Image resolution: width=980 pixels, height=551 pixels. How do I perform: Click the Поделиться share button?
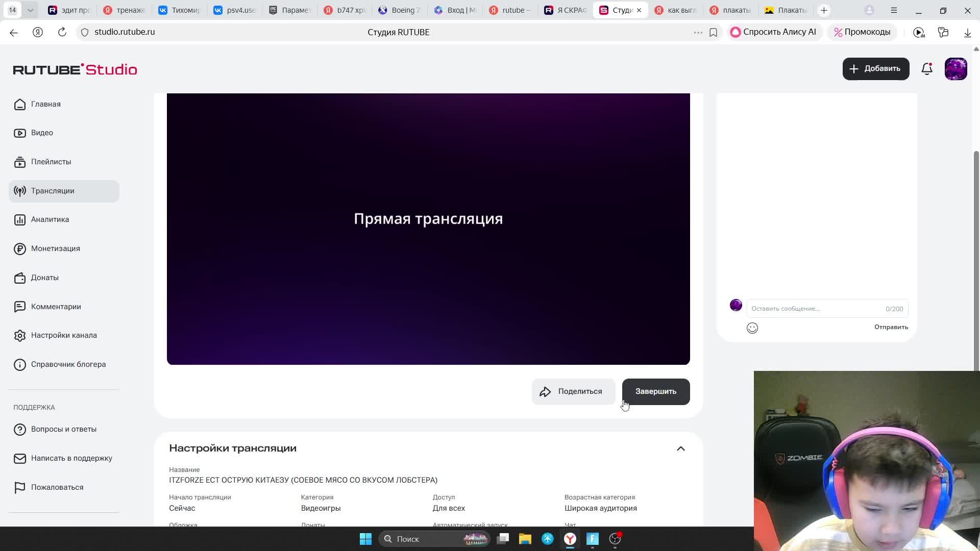click(x=573, y=391)
